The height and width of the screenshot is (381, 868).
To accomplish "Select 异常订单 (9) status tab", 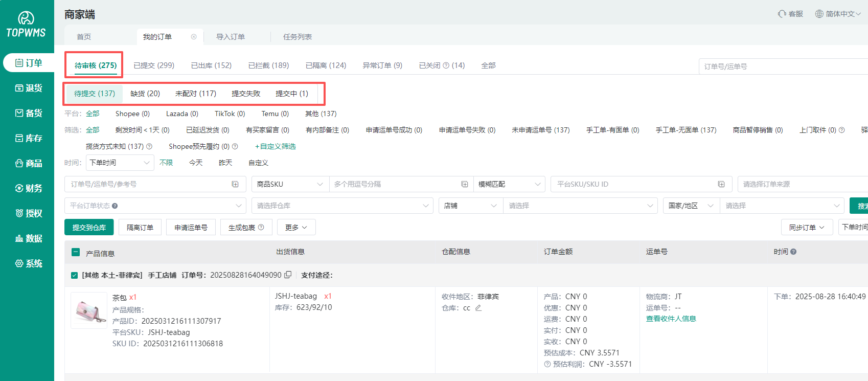I will (382, 65).
